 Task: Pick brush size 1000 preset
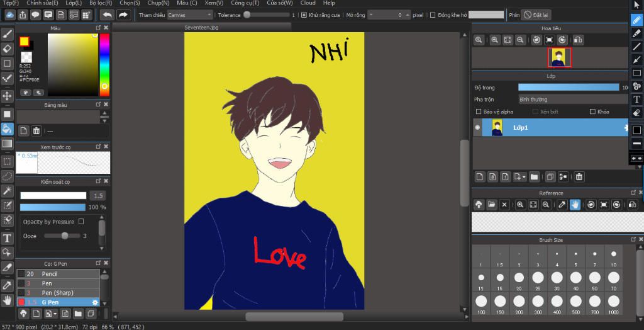614,304
